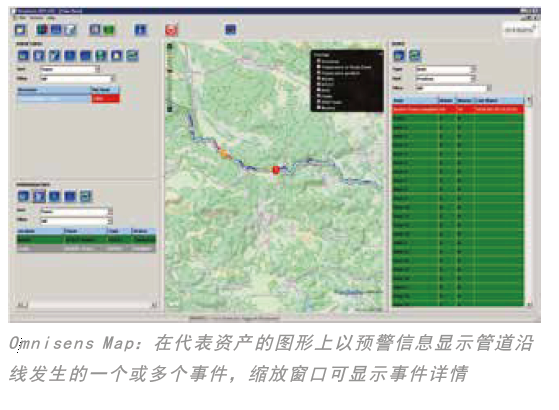The height and width of the screenshot is (410, 559).
Task: Click the first column header of the right panel table
Action: pyautogui.click(x=415, y=101)
